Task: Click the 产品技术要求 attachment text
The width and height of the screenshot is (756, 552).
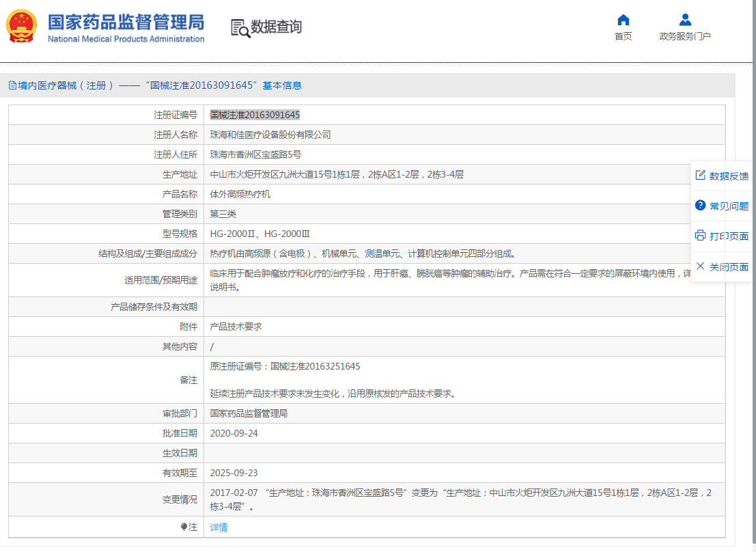Action: [x=236, y=327]
